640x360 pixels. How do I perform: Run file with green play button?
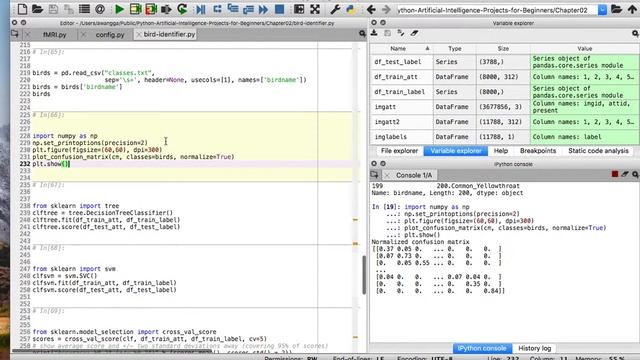click(120, 9)
